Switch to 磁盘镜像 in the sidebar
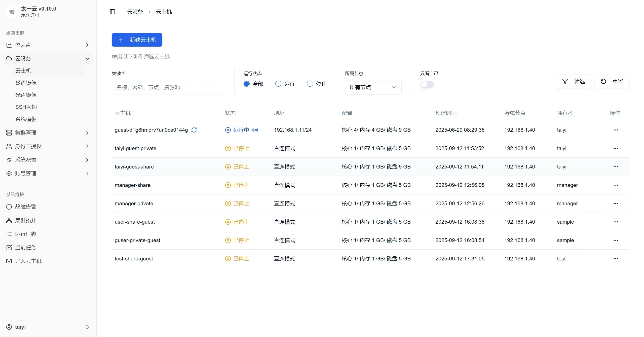Screen dimensions: 644x337 coord(26,83)
